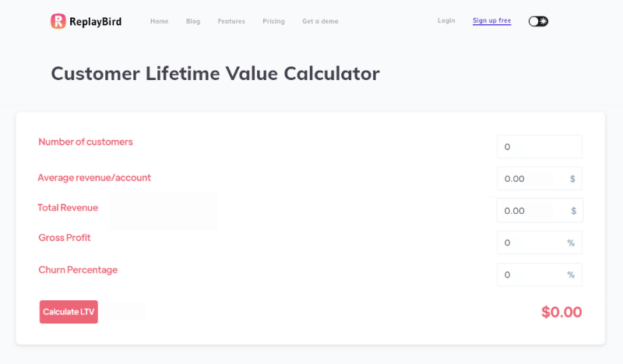
Task: Open the Features menu
Action: coord(231,21)
